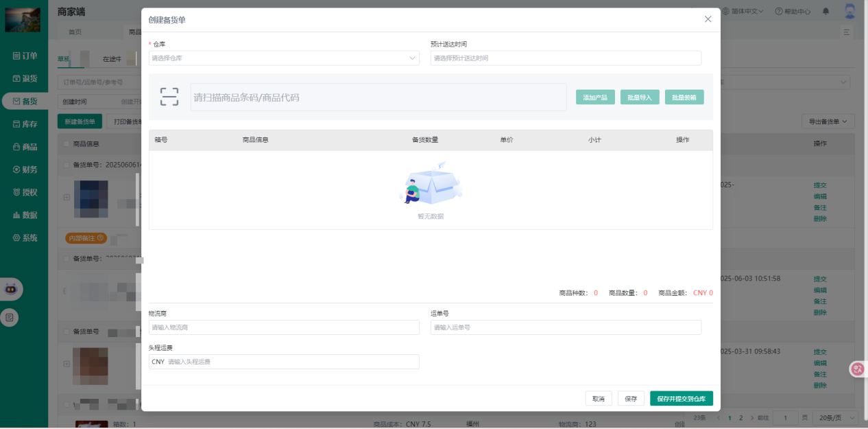This screenshot has height=429, width=868.
Task: Click the 预计送达时间 date field
Action: 565,58
